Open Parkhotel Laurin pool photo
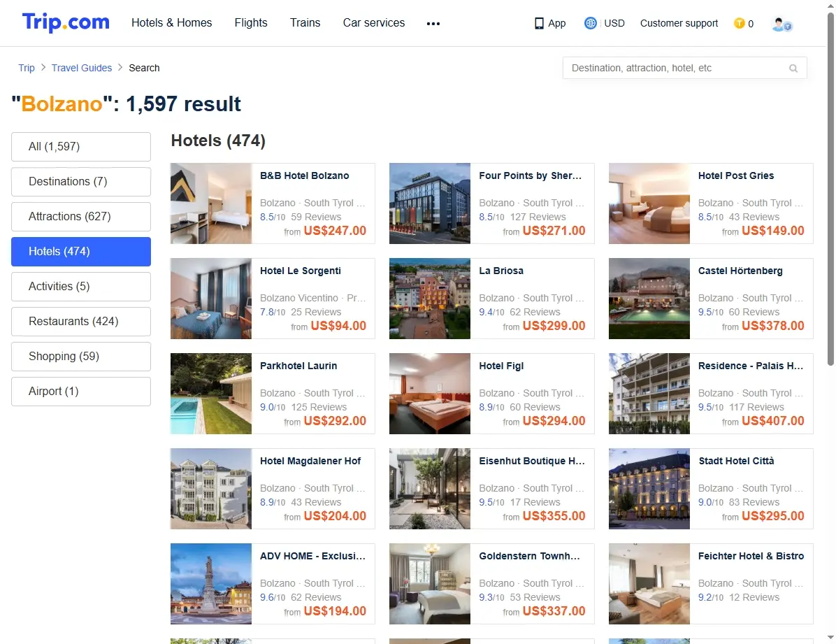 [211, 393]
